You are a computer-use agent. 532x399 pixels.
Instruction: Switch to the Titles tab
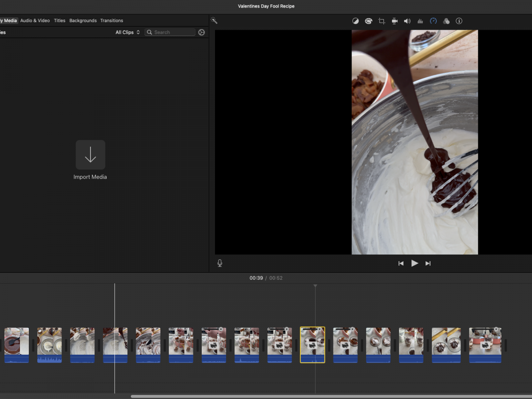point(59,20)
